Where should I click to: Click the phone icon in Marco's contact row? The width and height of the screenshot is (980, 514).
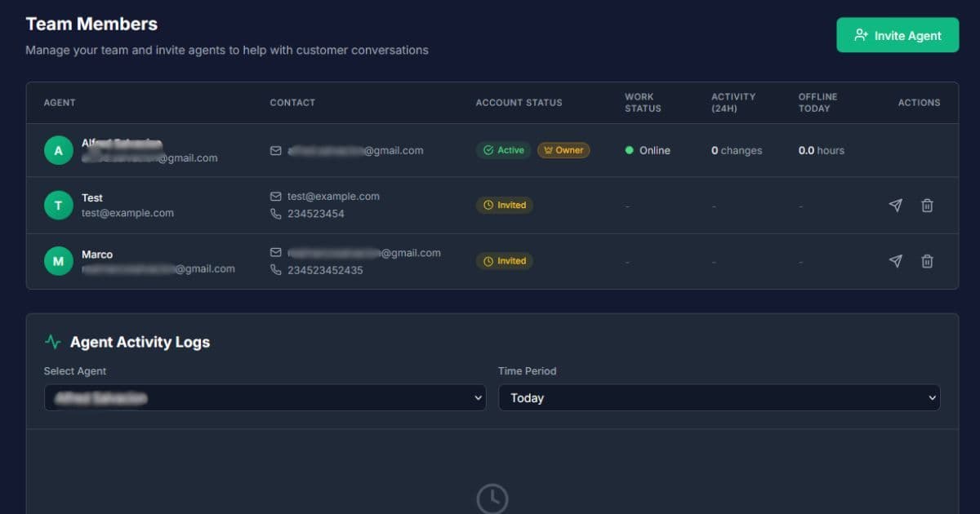pos(275,269)
